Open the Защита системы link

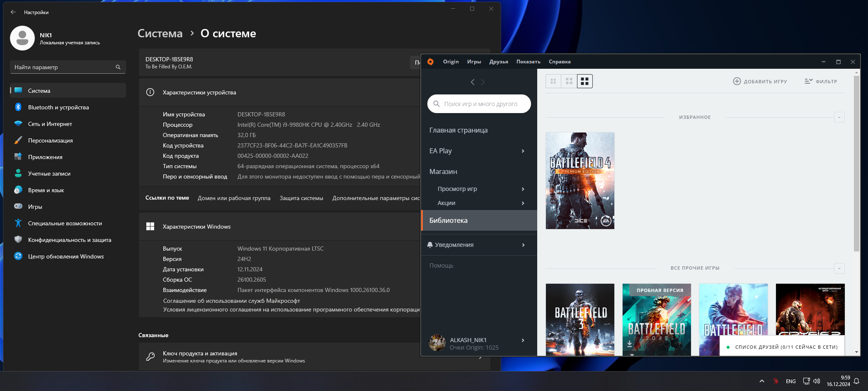(301, 198)
